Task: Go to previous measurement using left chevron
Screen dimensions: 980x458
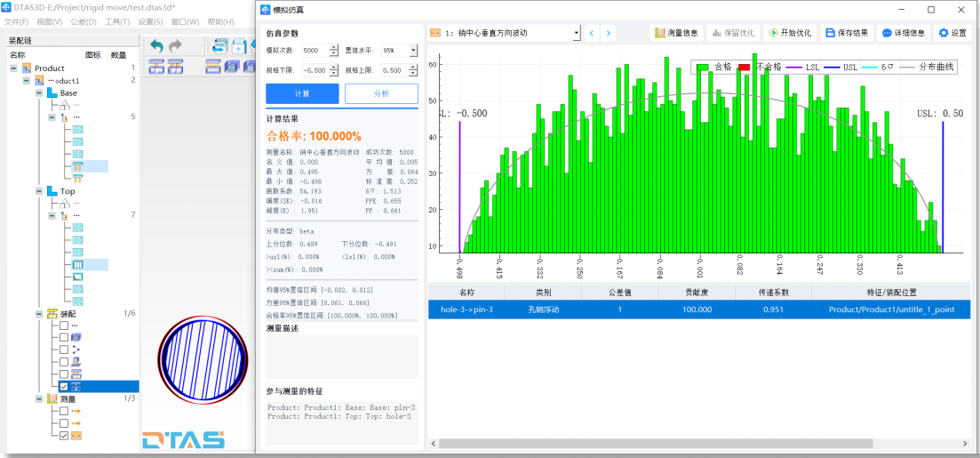Action: click(591, 33)
